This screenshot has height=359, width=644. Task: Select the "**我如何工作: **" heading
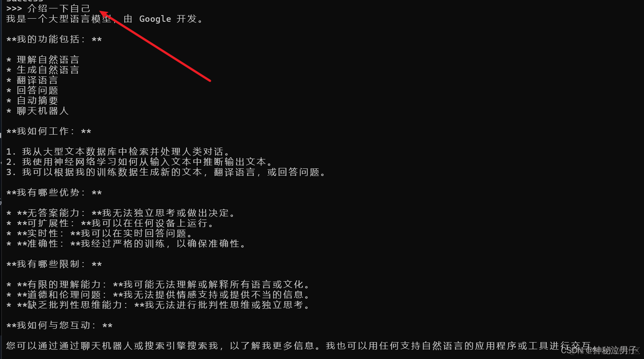(x=49, y=132)
